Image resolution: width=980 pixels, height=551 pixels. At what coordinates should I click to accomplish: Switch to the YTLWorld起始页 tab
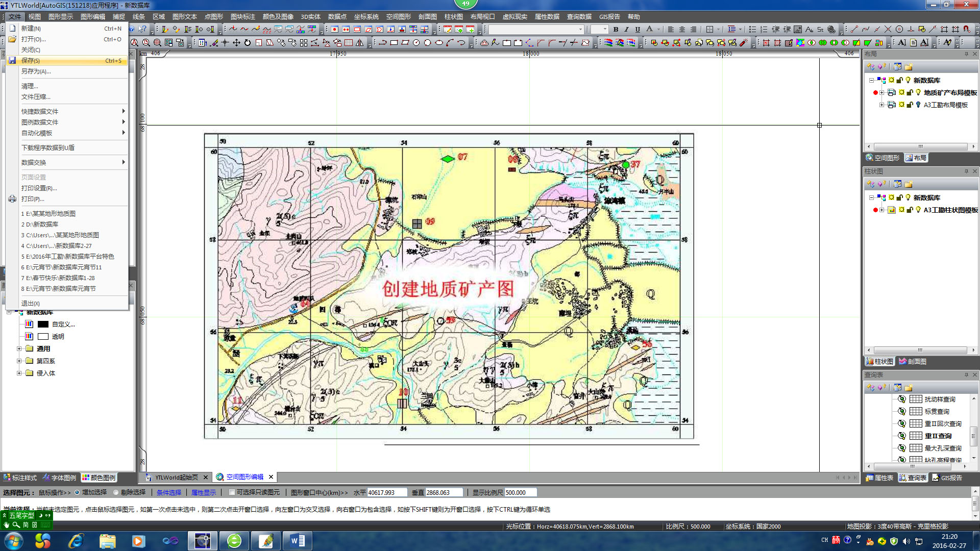(x=176, y=477)
